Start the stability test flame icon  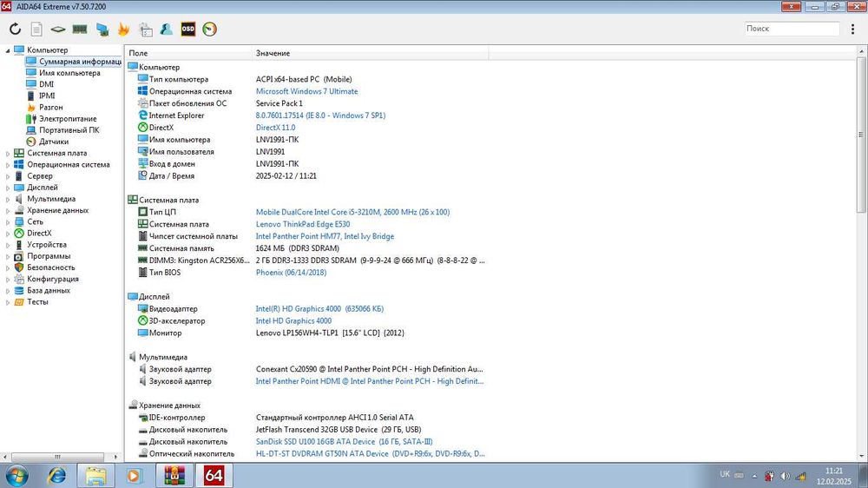click(x=123, y=30)
